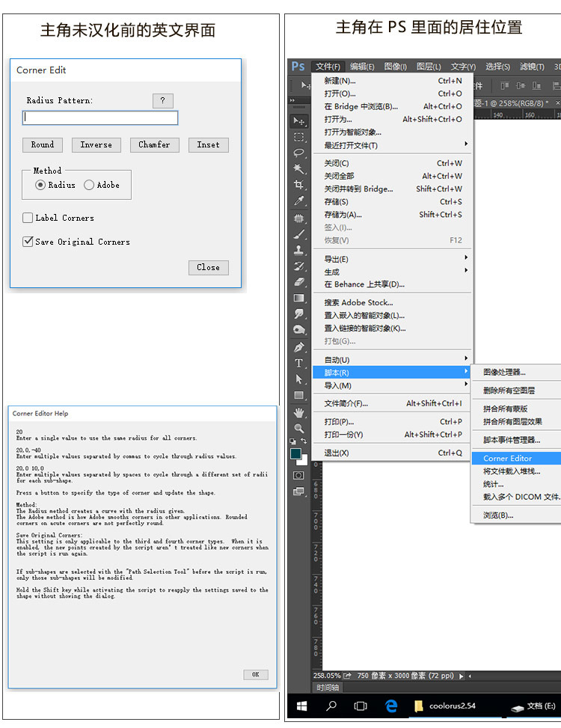Select the Crop tool

click(x=299, y=184)
